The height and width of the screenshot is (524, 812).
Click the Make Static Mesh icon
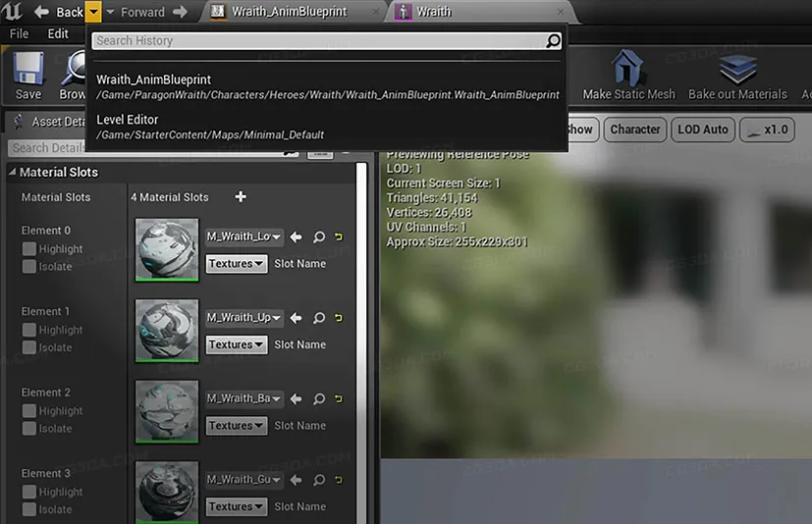coord(627,67)
